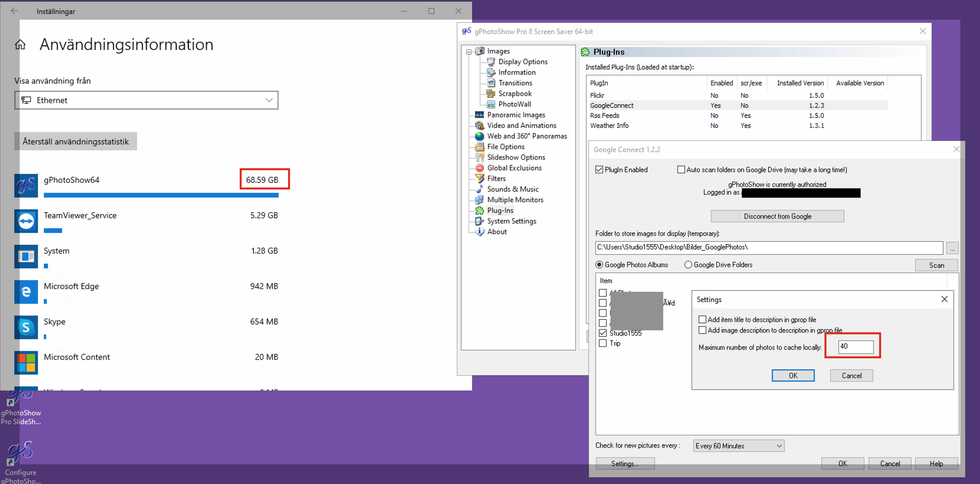Check the first album checkbox in Item list

tap(602, 293)
